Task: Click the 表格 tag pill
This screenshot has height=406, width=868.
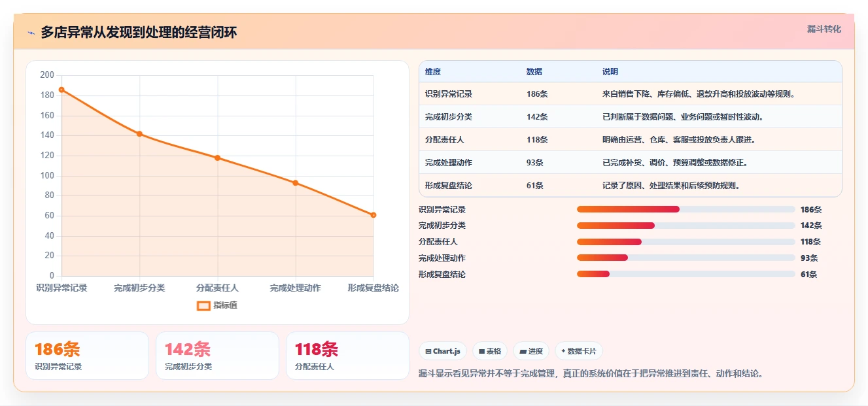Action: [x=490, y=351]
